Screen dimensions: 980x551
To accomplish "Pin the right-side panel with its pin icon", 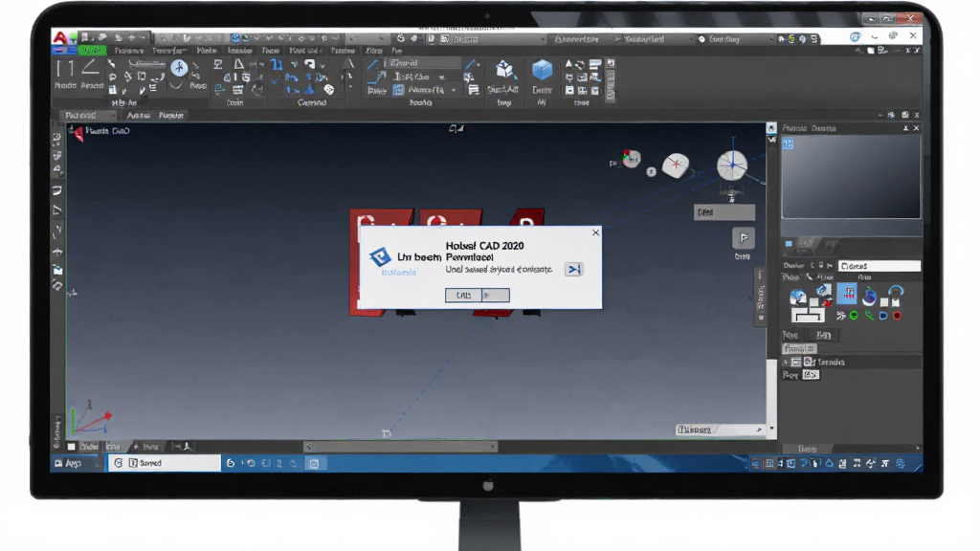I will (905, 128).
